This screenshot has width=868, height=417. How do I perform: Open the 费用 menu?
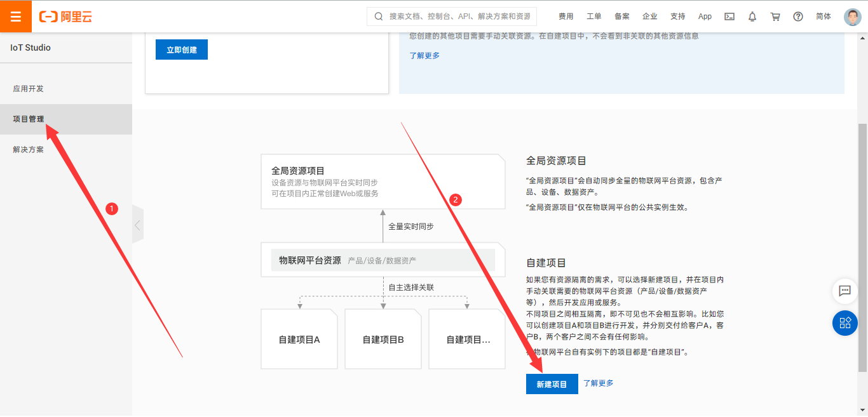coord(566,17)
